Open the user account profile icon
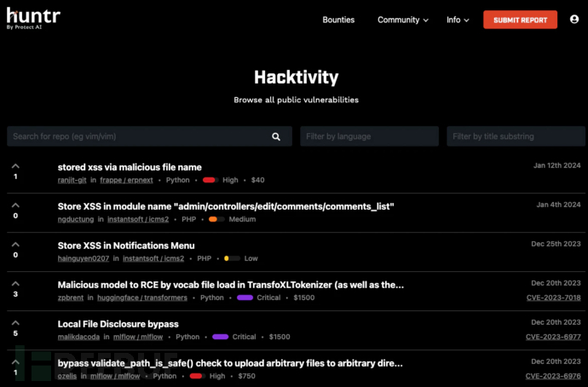Viewport: 588px width, 387px height. (x=574, y=20)
